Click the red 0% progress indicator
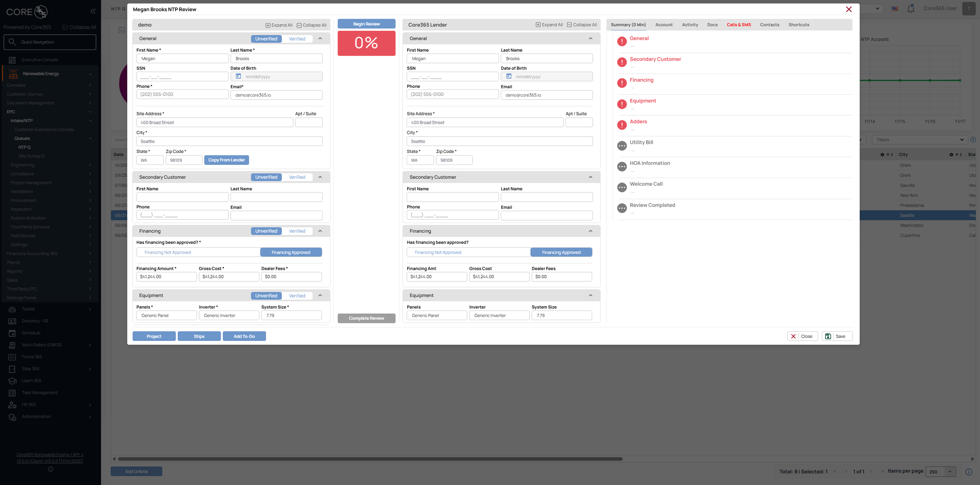 [x=366, y=43]
